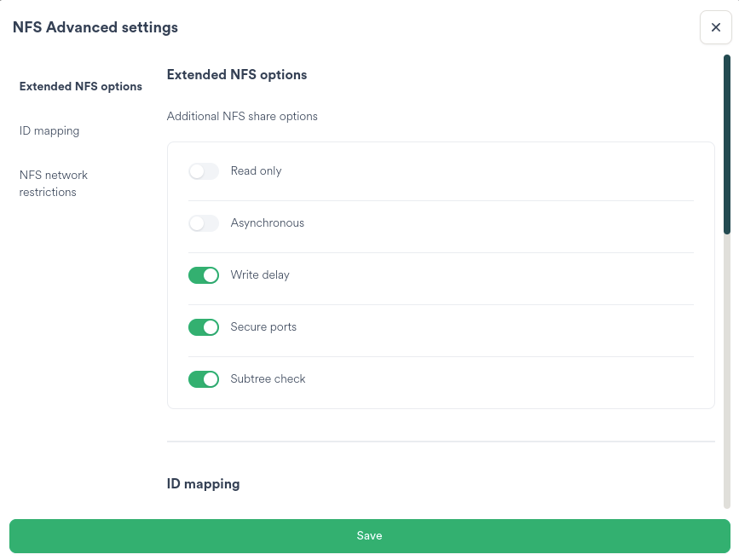
Task: Open the NFS network restrictions section
Action: point(54,183)
